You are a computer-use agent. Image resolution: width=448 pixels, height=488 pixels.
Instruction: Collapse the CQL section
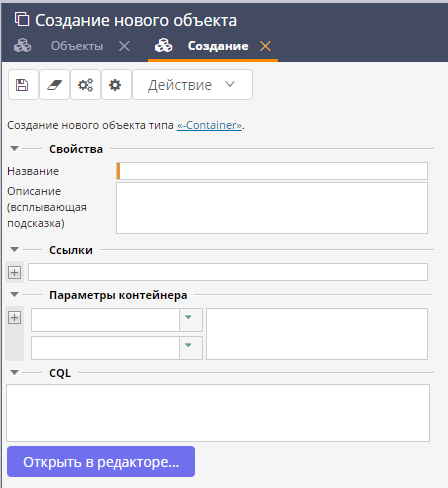point(14,372)
